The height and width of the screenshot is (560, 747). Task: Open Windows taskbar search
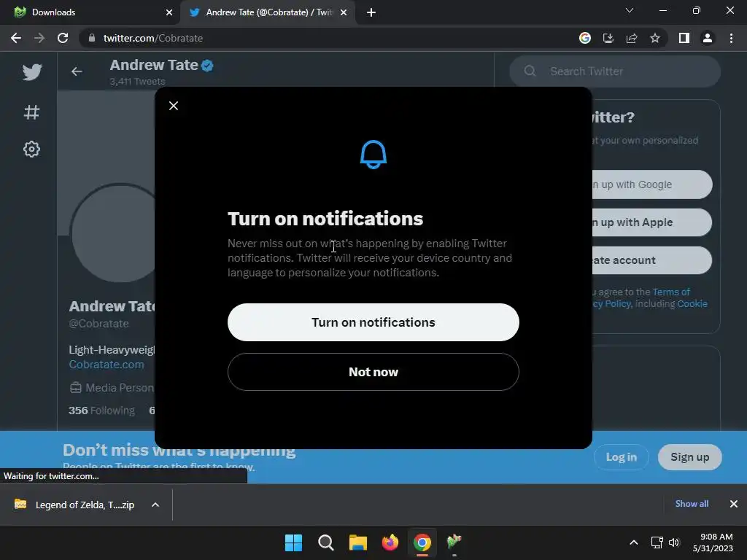(326, 542)
